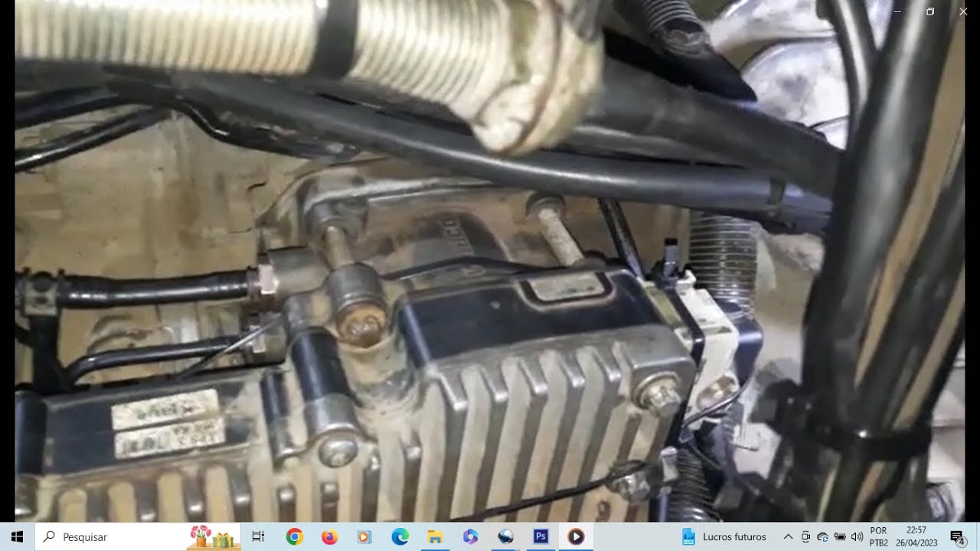
Task: Launch Google Chrome from the taskbar
Action: tap(294, 536)
